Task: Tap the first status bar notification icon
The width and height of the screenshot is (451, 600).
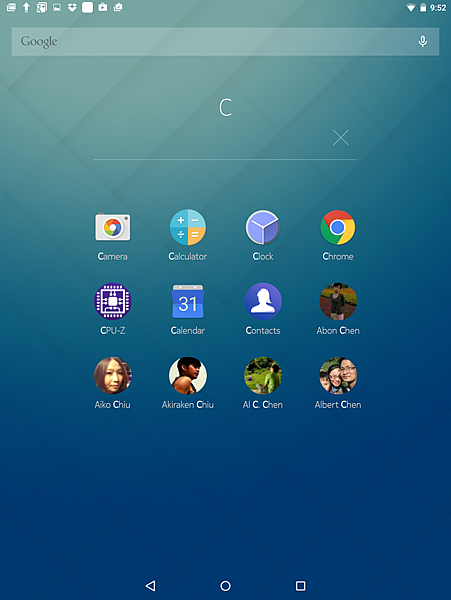Action: (x=11, y=7)
